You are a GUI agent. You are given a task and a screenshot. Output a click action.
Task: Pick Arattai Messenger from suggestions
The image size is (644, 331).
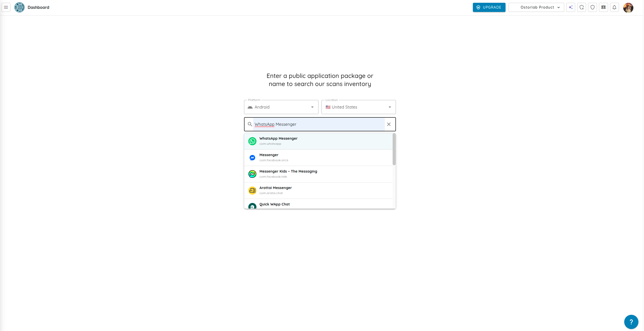[x=318, y=191]
